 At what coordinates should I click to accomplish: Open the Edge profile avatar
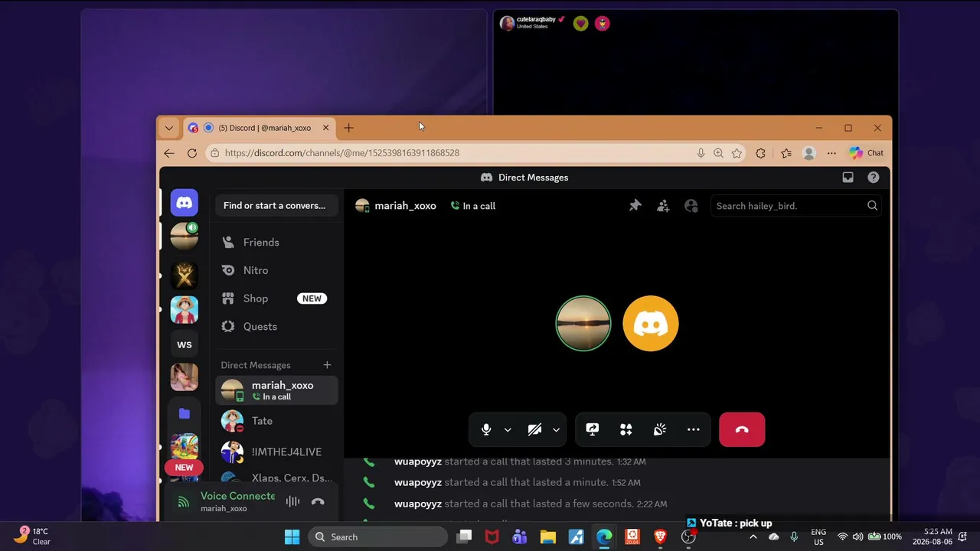point(808,153)
